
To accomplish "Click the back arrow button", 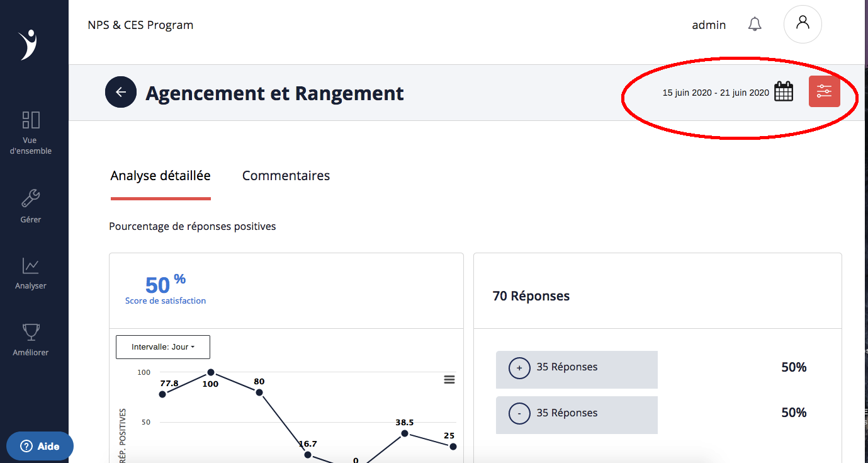I will 121,92.
